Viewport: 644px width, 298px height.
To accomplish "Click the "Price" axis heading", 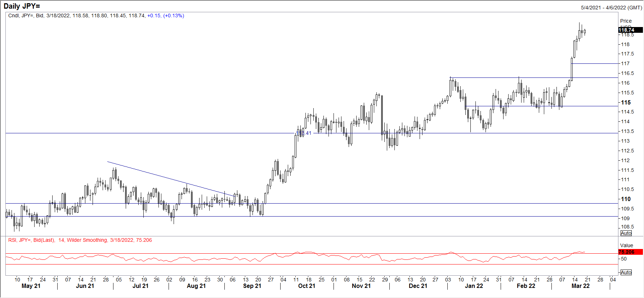I will tap(626, 21).
